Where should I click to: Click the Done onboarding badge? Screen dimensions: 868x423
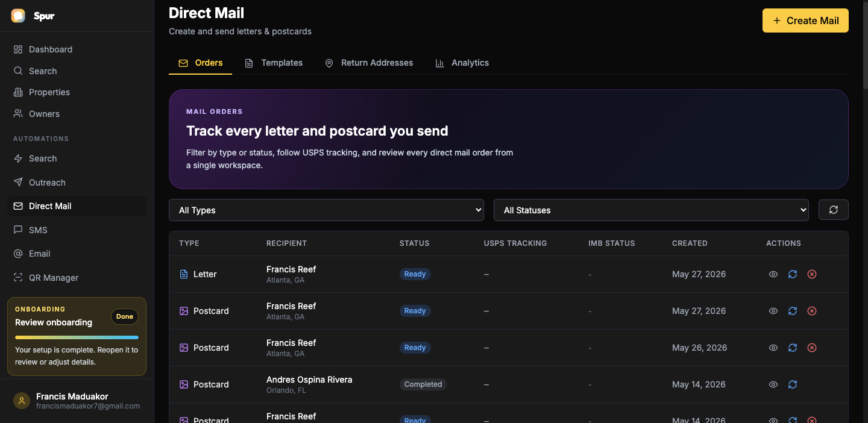(x=125, y=316)
